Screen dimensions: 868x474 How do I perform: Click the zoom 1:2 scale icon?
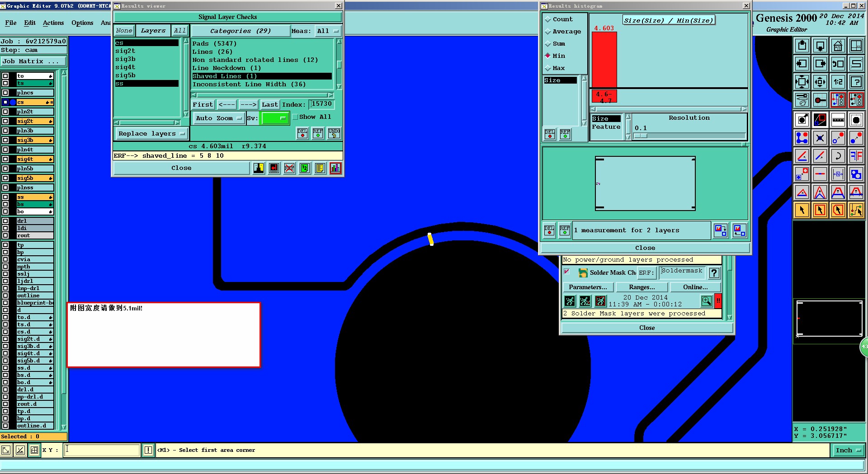[x=838, y=82]
